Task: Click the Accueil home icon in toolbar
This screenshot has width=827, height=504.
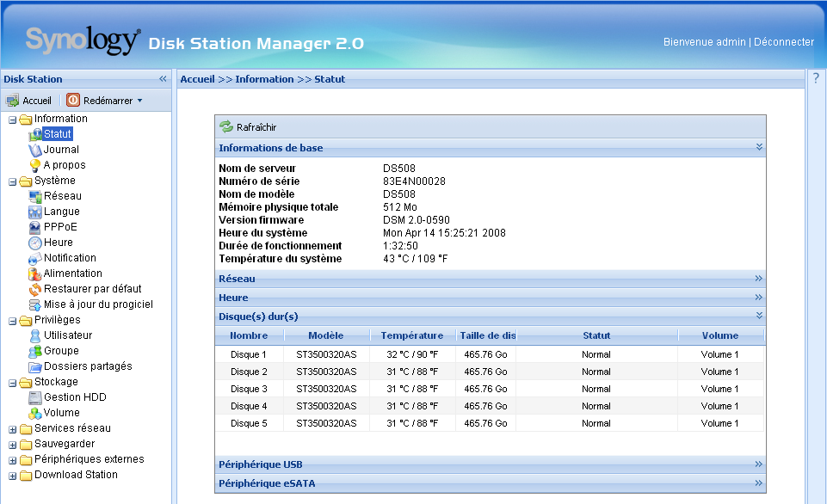Action: tap(12, 100)
